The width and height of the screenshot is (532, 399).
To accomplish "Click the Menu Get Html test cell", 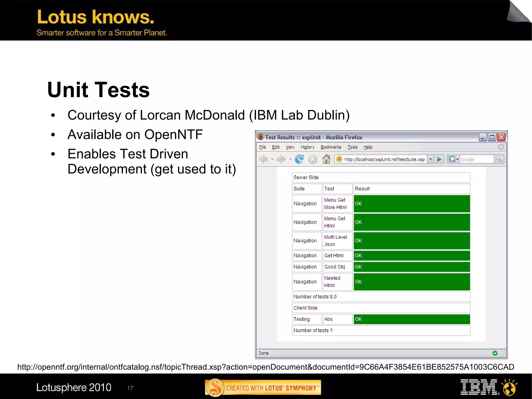I will tap(337, 222).
